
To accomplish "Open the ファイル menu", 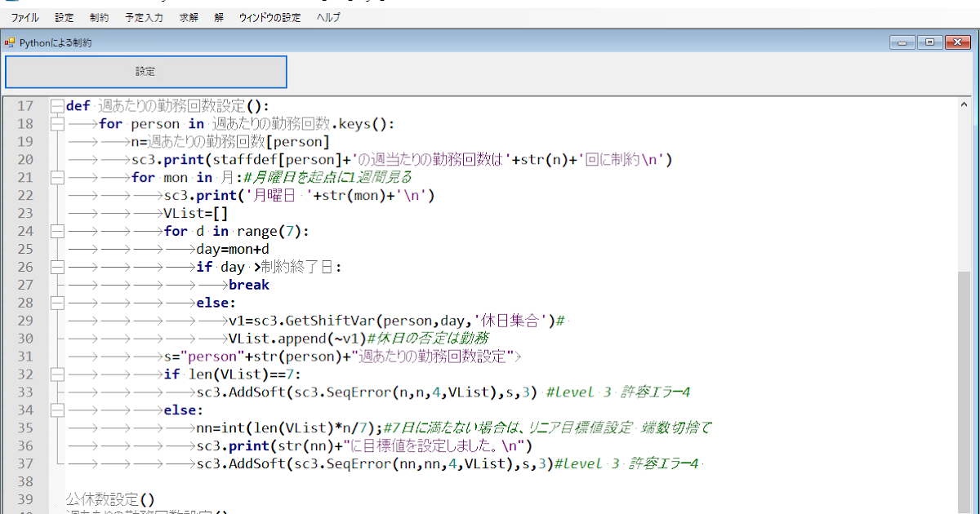I will click(24, 16).
